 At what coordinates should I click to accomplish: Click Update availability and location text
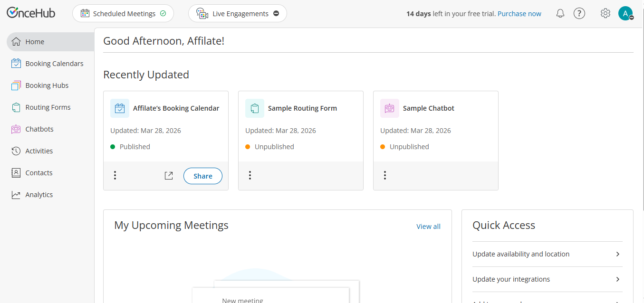(x=521, y=254)
